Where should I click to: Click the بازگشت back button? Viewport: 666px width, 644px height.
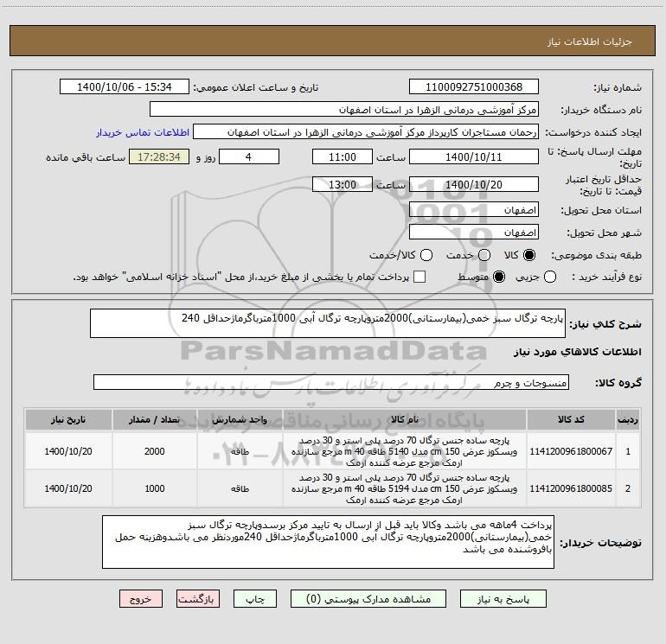coord(198,599)
